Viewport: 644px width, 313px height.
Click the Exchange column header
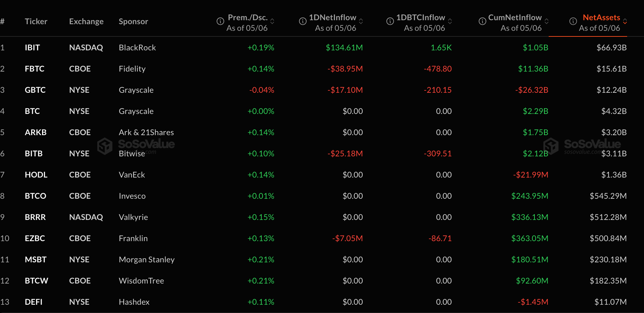(x=86, y=22)
